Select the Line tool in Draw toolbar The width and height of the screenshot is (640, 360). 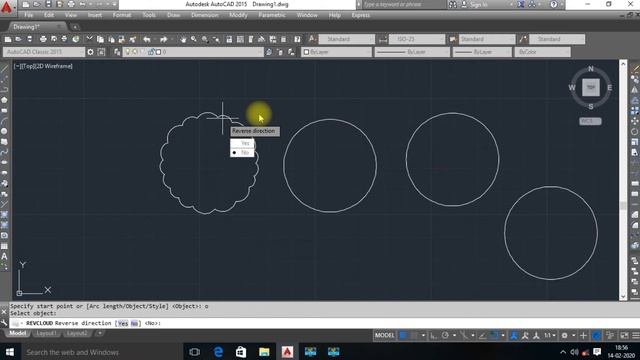(4, 69)
